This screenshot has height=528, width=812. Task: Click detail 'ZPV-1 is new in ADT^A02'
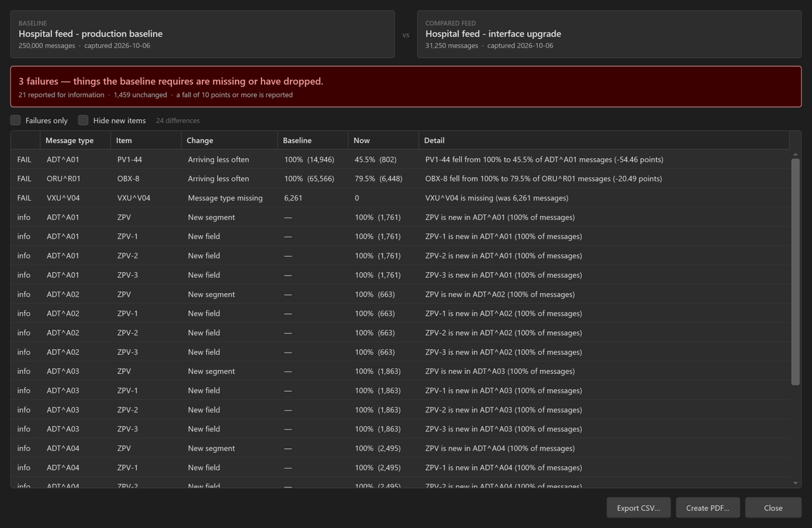click(503, 313)
